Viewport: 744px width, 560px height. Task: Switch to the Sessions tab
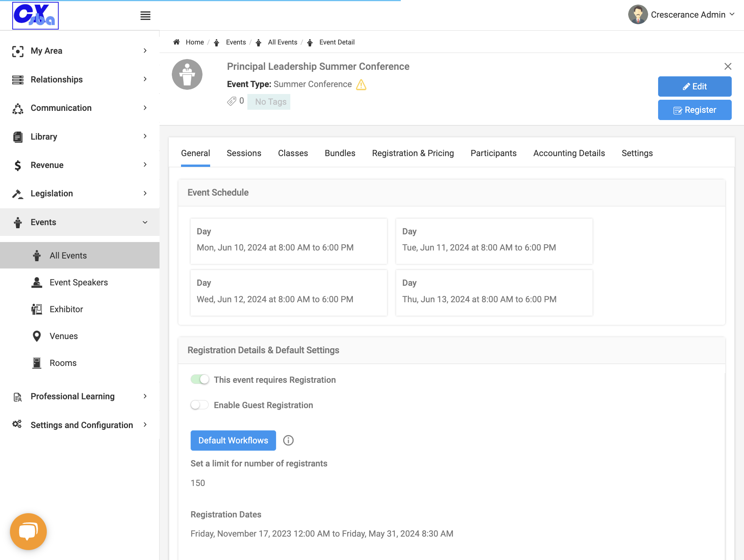pyautogui.click(x=244, y=153)
